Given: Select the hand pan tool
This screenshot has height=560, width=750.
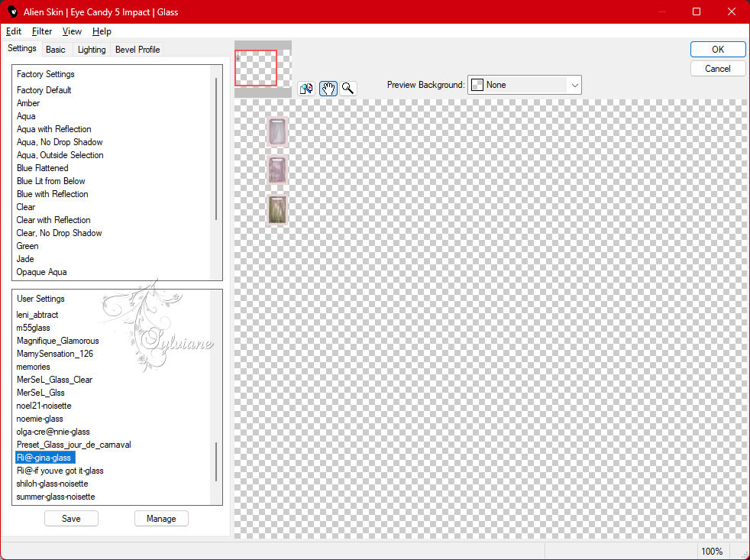Looking at the screenshot, I should coord(328,89).
